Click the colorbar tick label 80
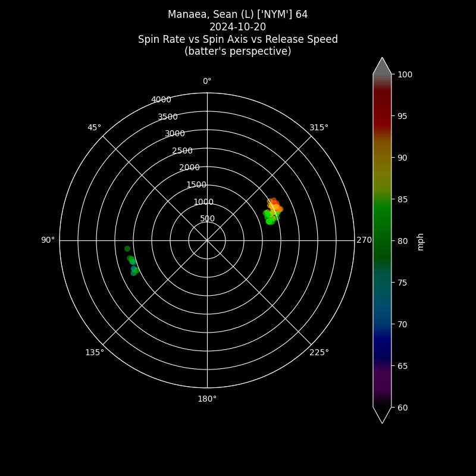 click(x=402, y=241)
